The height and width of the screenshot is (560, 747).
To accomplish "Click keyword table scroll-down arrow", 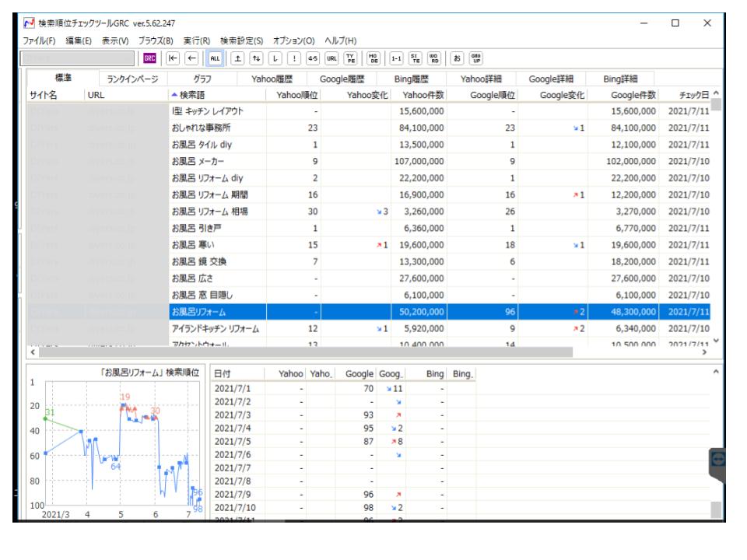I will [x=716, y=341].
